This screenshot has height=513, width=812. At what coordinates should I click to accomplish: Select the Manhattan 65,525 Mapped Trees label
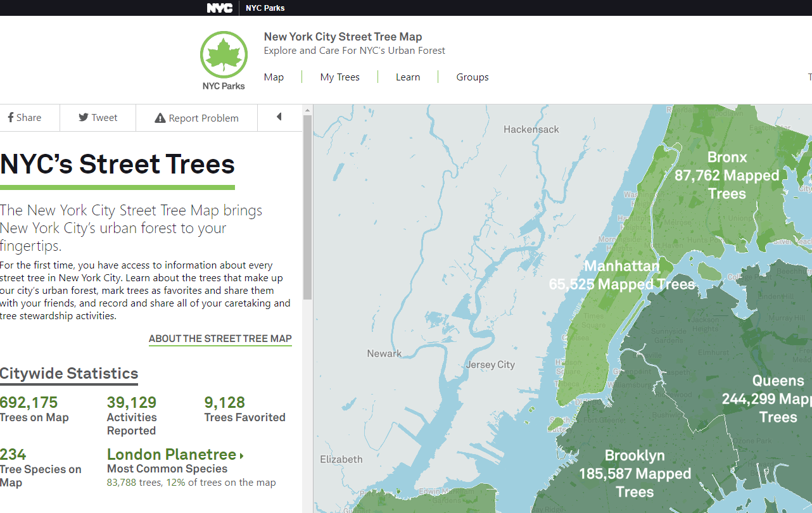(x=622, y=275)
